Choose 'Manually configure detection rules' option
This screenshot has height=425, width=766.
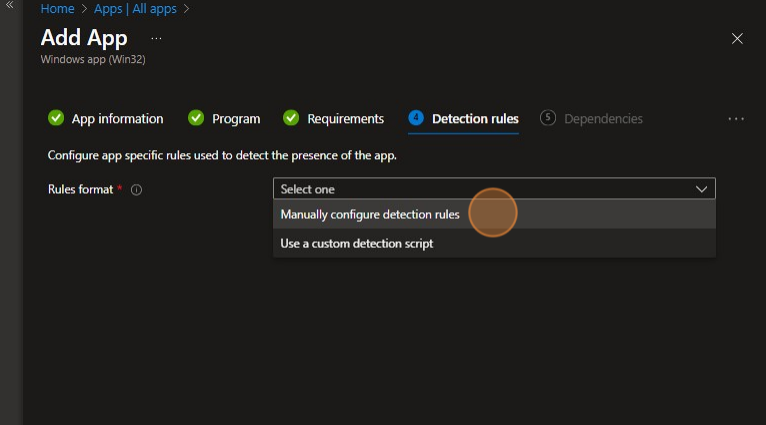[370, 214]
